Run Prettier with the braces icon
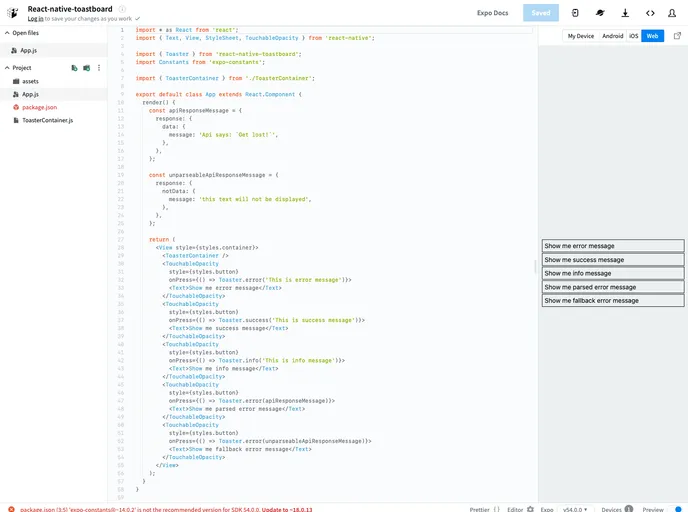 (x=496, y=509)
